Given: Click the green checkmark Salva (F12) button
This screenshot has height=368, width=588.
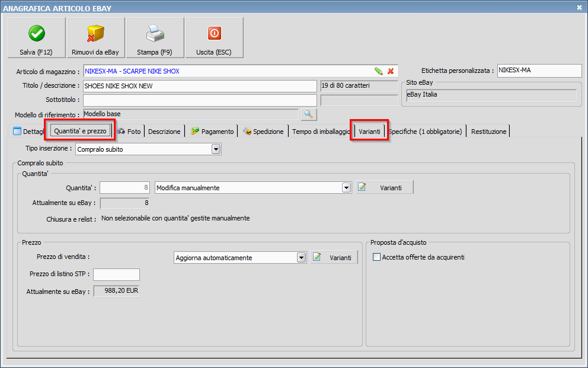Looking at the screenshot, I should tap(36, 37).
